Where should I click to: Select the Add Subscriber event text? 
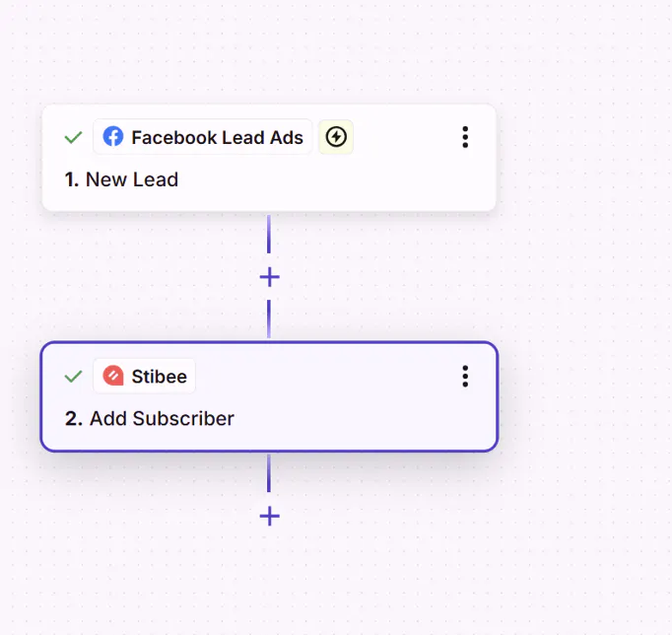tap(162, 419)
